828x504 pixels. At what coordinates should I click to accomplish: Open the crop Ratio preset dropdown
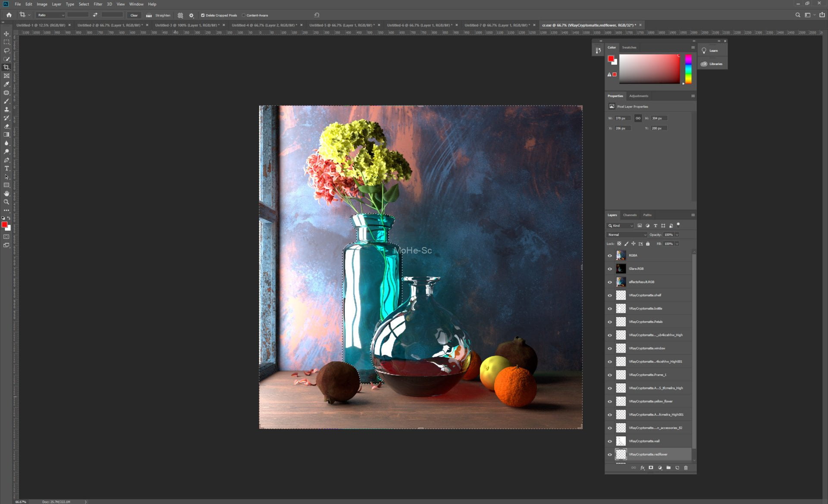50,15
